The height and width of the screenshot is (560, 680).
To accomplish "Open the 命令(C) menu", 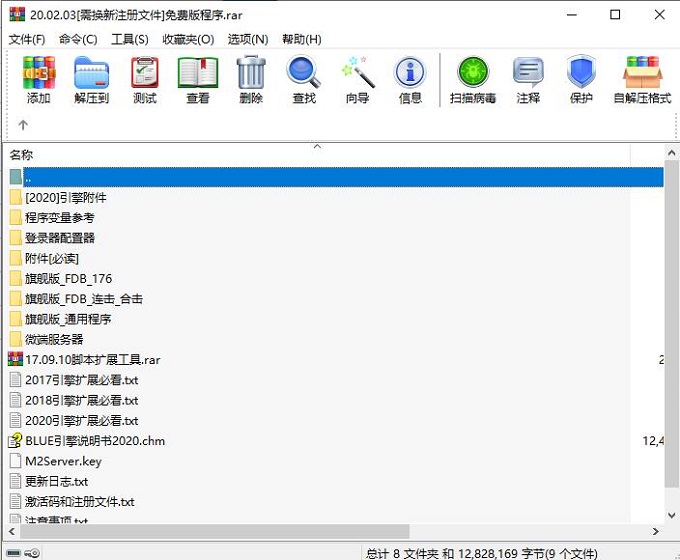I will point(78,39).
